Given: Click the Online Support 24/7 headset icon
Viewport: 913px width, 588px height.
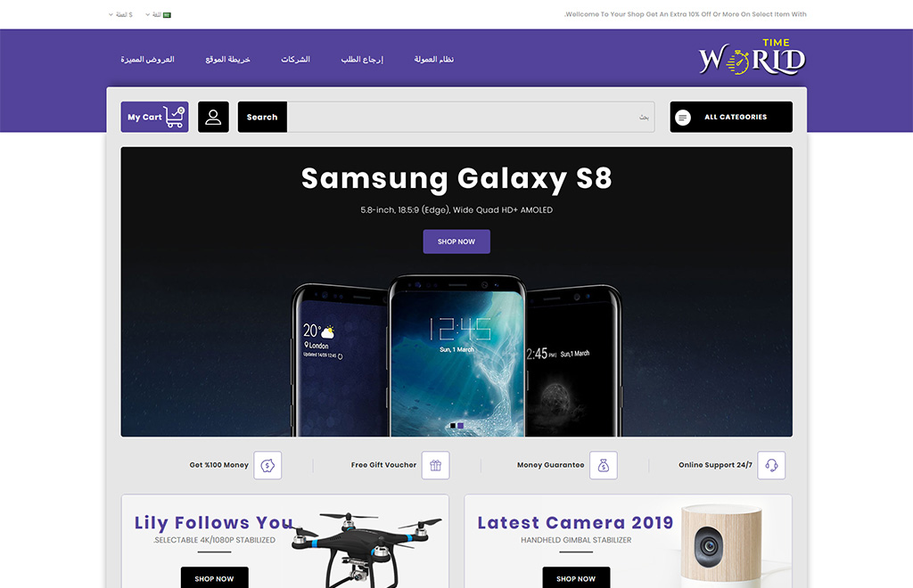Looking at the screenshot, I should click(x=771, y=465).
